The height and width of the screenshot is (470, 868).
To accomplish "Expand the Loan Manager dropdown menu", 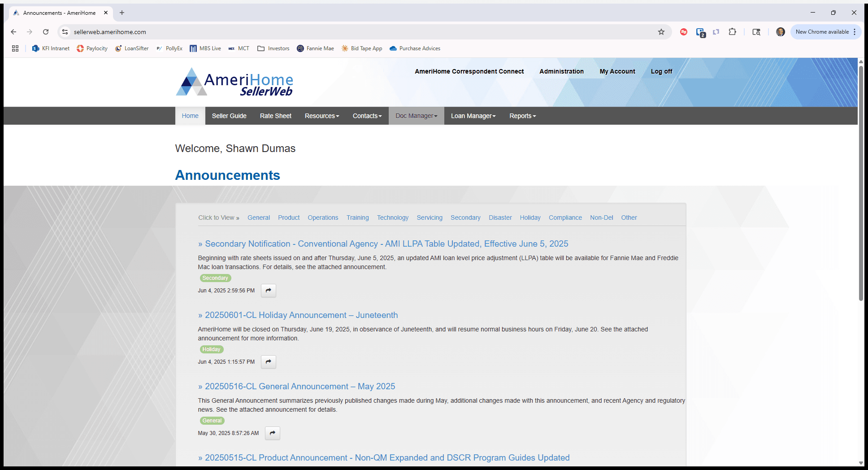I will 473,116.
